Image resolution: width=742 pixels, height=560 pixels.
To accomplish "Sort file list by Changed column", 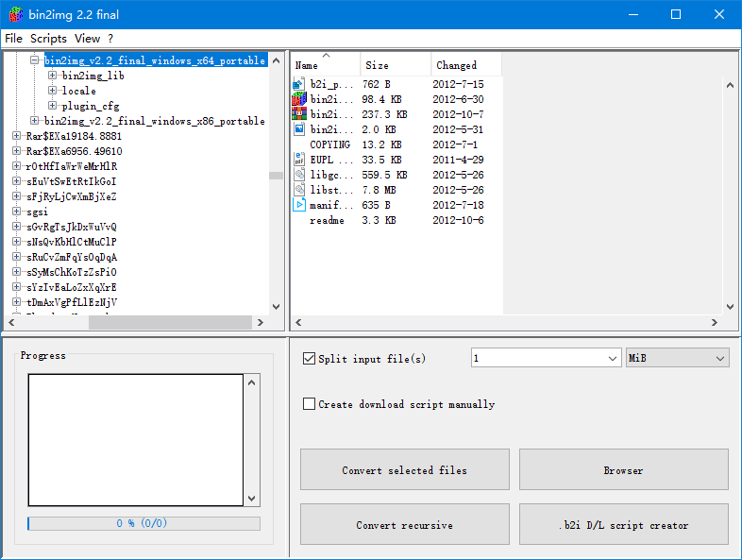I will (x=466, y=65).
